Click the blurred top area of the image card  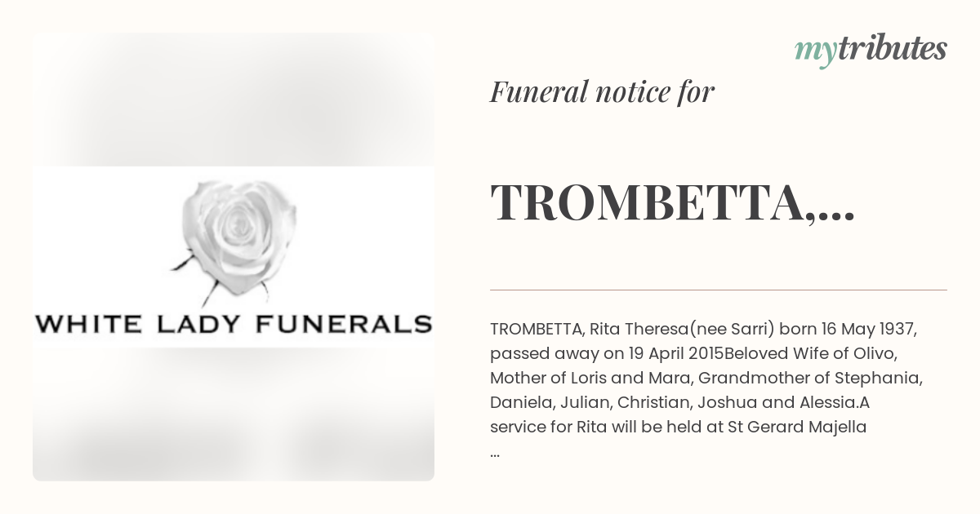click(234, 100)
